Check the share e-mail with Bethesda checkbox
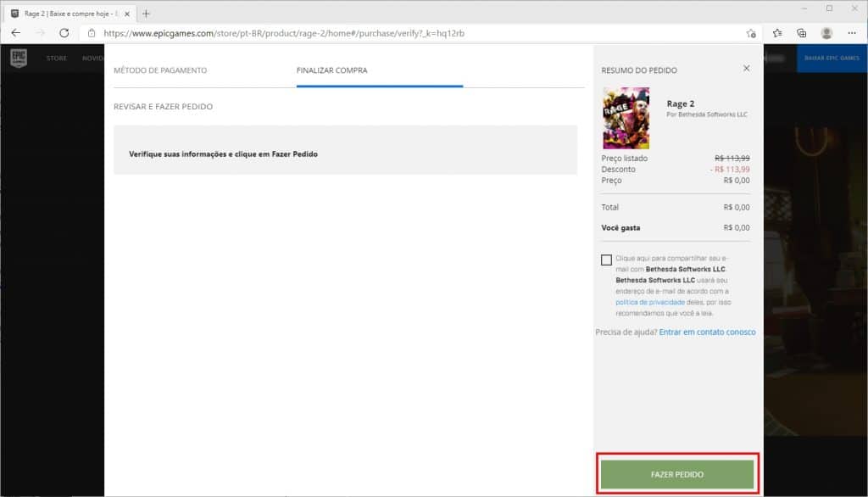The height and width of the screenshot is (497, 868). point(606,260)
